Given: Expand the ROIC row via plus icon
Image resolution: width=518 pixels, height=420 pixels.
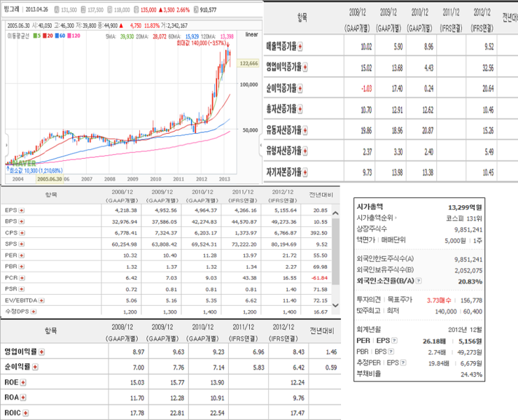Looking at the screenshot, I should 25,413.
